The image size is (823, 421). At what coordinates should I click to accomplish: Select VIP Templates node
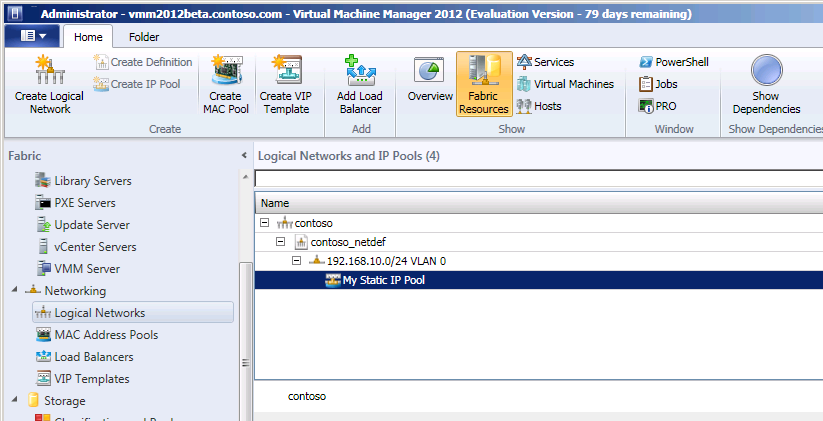[x=92, y=379]
